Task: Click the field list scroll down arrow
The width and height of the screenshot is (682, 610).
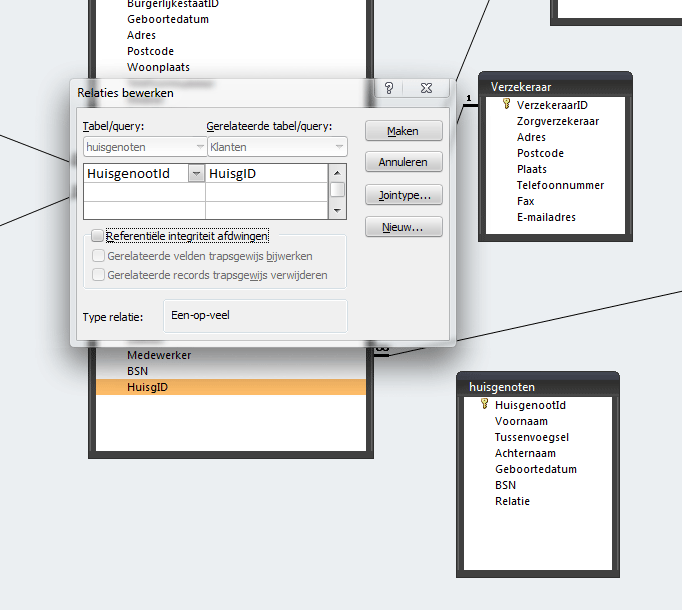Action: click(337, 211)
